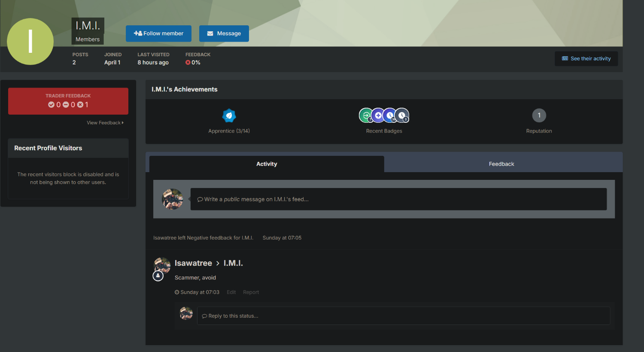
Task: Expand View Feedback link
Action: coord(105,123)
